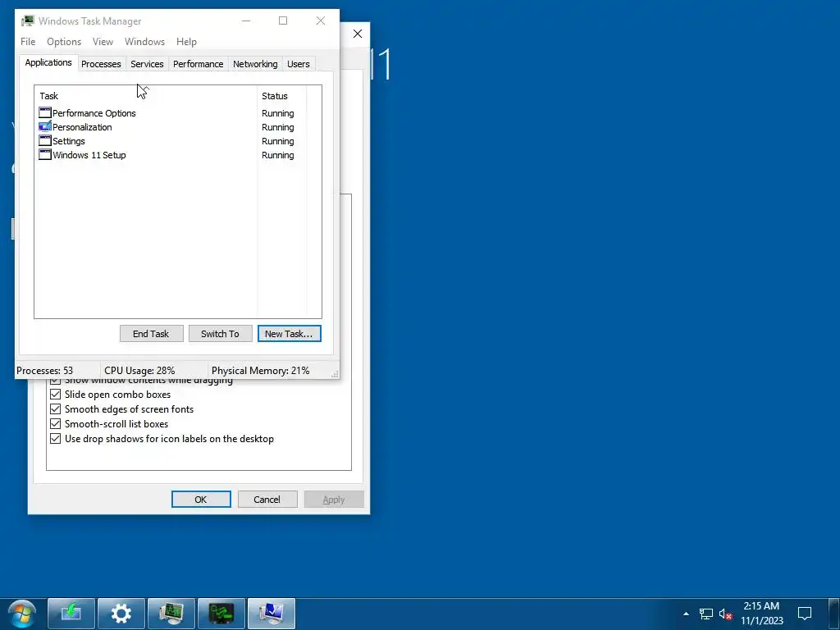
Task: Toggle Smooth edges of screen fonts
Action: point(55,409)
